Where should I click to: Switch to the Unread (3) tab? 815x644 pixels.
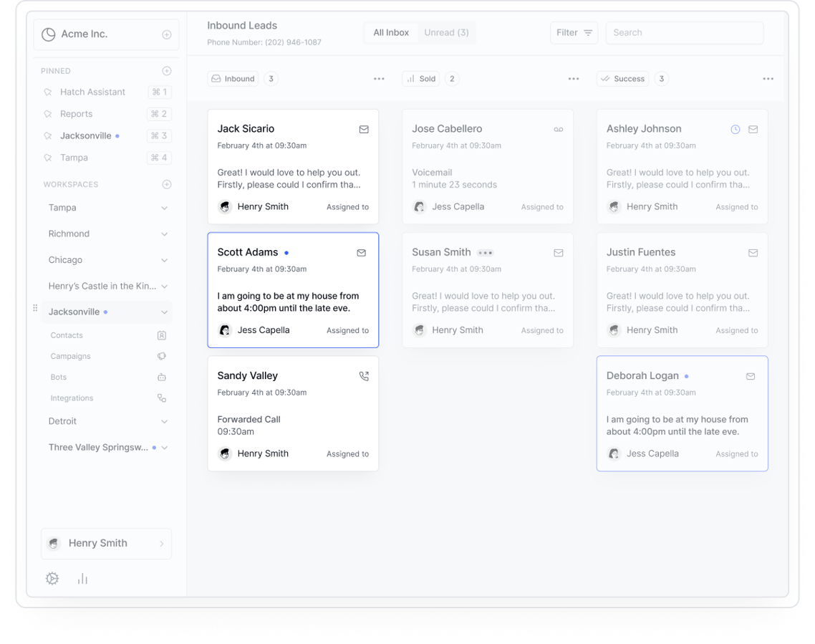point(446,32)
